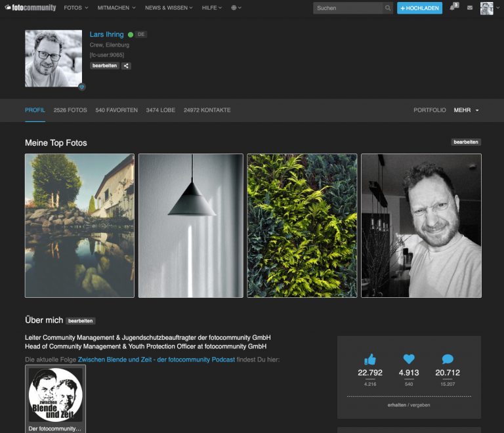Click into the Suchen search field
The height and width of the screenshot is (433, 504).
[x=347, y=8]
